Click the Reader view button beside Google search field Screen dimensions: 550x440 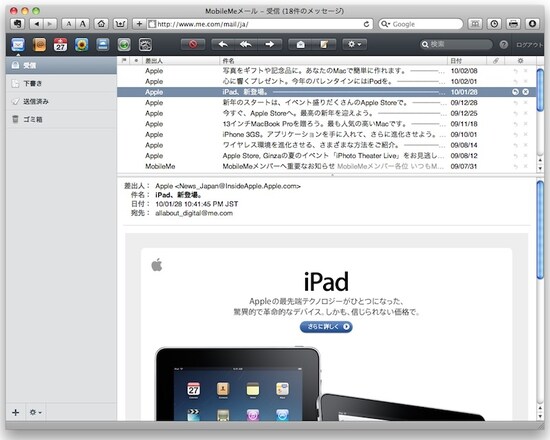[475, 24]
